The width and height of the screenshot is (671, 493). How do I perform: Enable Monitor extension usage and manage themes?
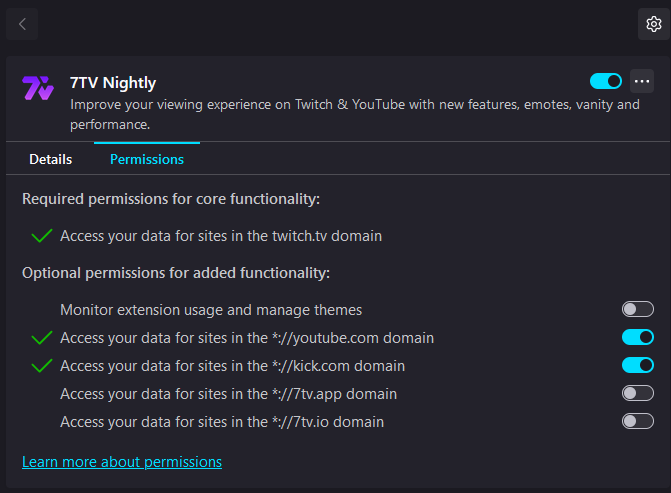tap(638, 309)
